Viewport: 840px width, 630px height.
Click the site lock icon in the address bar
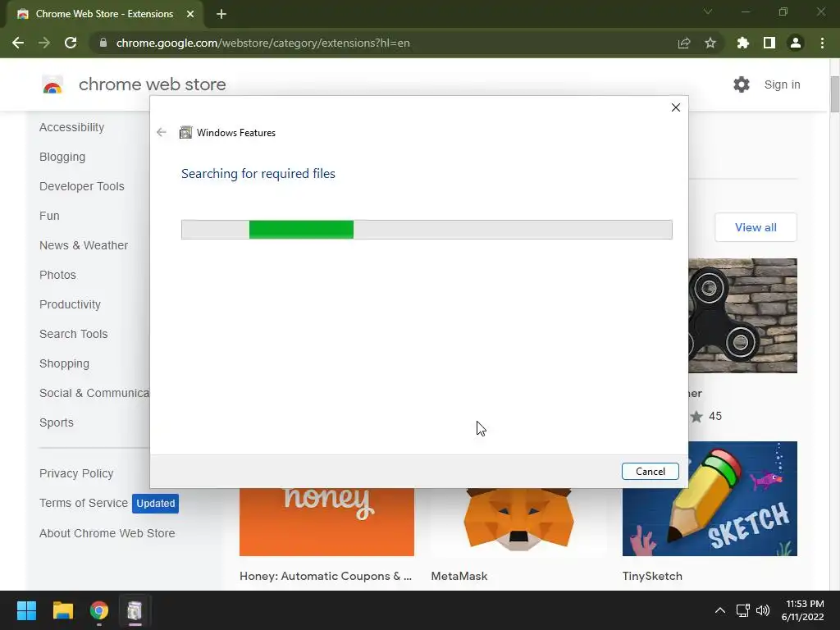click(x=103, y=43)
